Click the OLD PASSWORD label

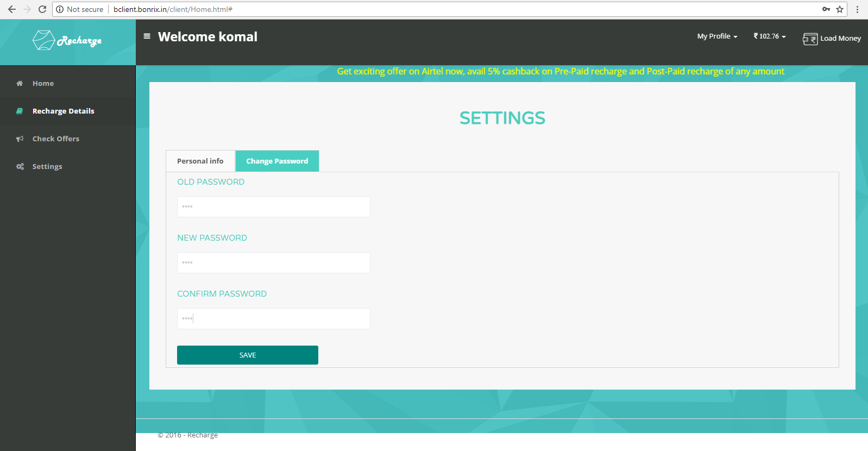[211, 182]
